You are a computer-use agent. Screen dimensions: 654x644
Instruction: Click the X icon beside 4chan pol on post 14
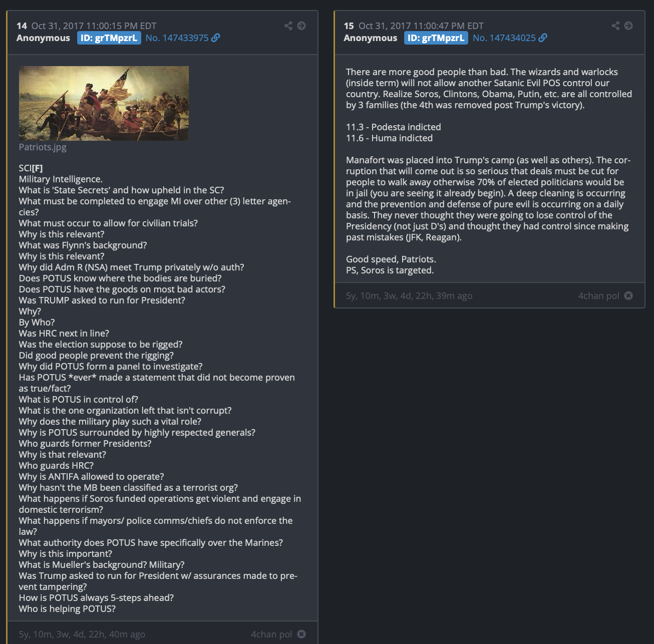(301, 634)
